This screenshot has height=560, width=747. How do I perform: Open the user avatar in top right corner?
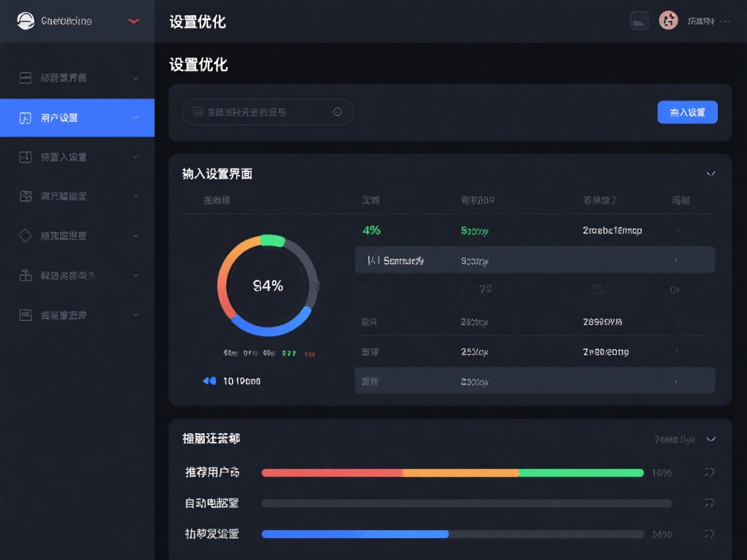pos(669,20)
